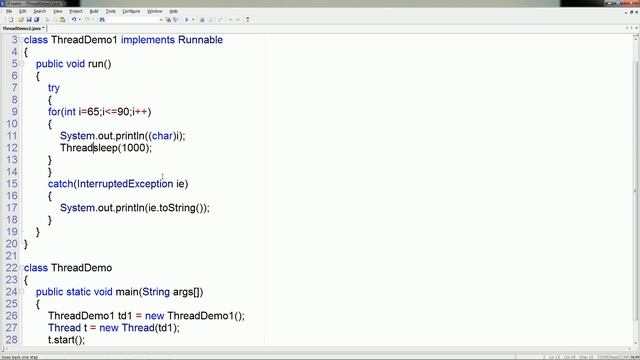Click 'sleep(1000);' on line 12

[122, 148]
